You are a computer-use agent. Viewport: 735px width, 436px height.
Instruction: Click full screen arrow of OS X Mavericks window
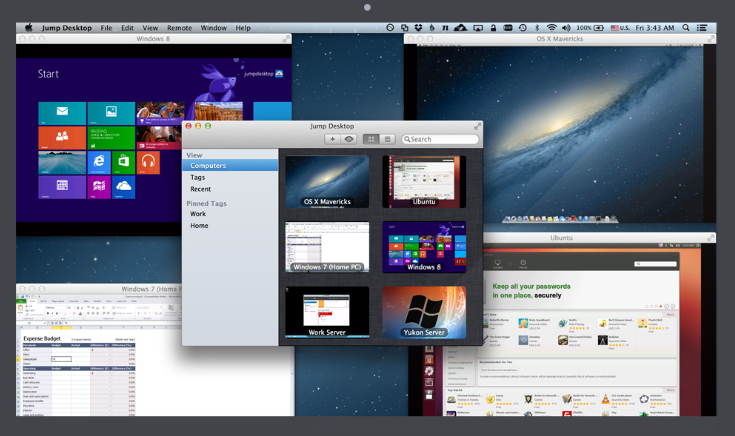(711, 39)
